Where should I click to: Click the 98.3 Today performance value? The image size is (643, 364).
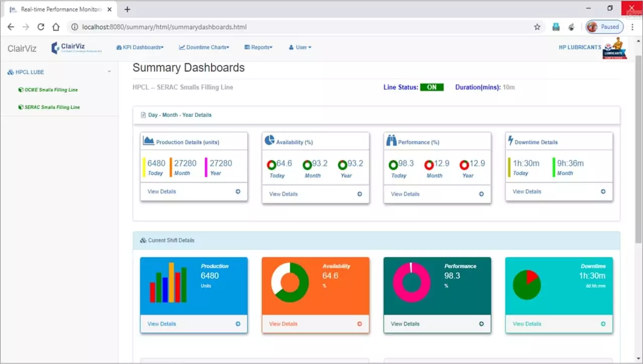pos(406,163)
